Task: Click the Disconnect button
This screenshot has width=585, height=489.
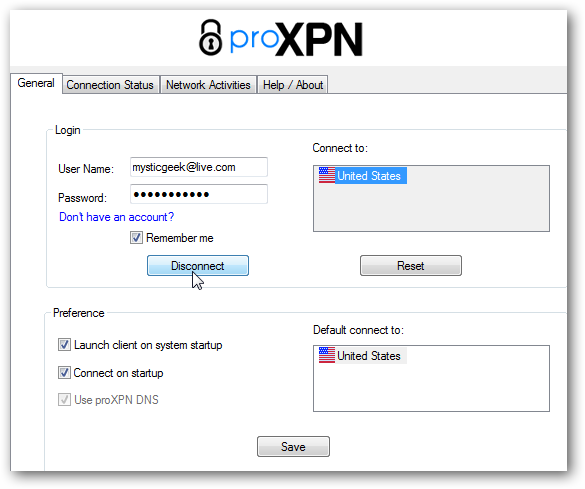Action: point(198,266)
